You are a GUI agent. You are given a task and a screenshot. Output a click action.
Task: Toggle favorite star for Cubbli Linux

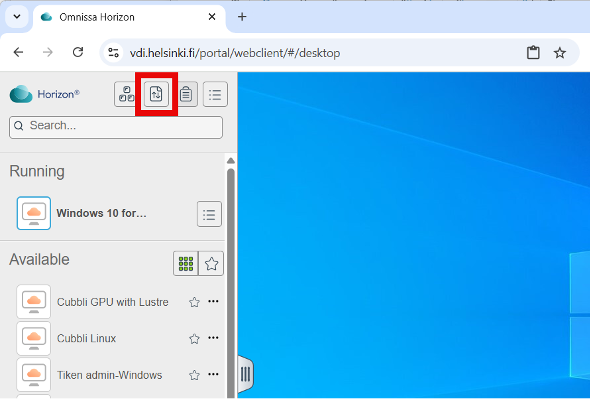click(x=194, y=339)
